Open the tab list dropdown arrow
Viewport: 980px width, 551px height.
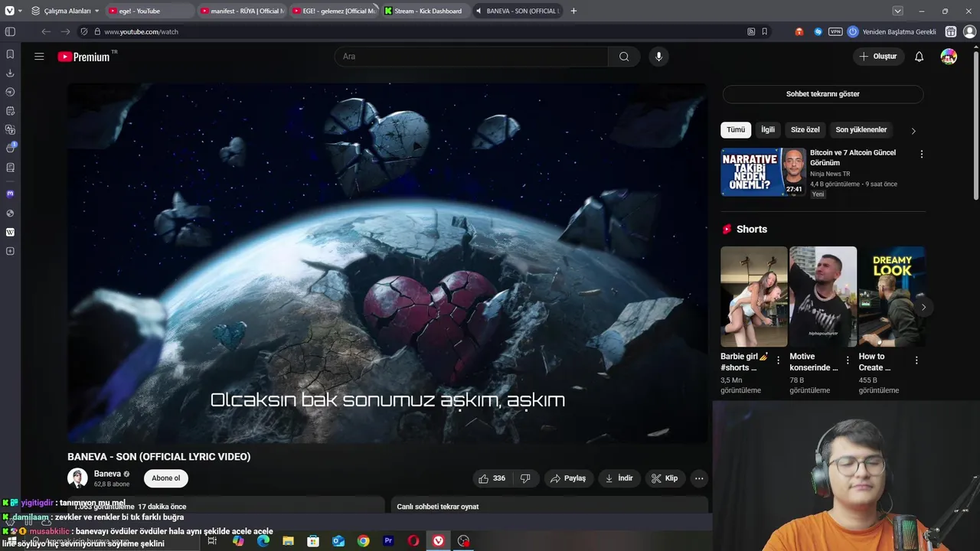[897, 11]
